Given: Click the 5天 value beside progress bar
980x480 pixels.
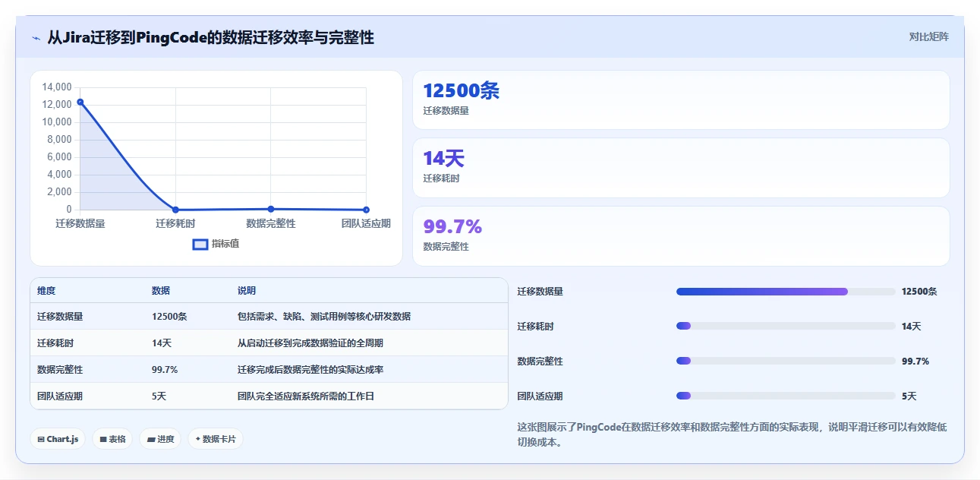Looking at the screenshot, I should (909, 396).
